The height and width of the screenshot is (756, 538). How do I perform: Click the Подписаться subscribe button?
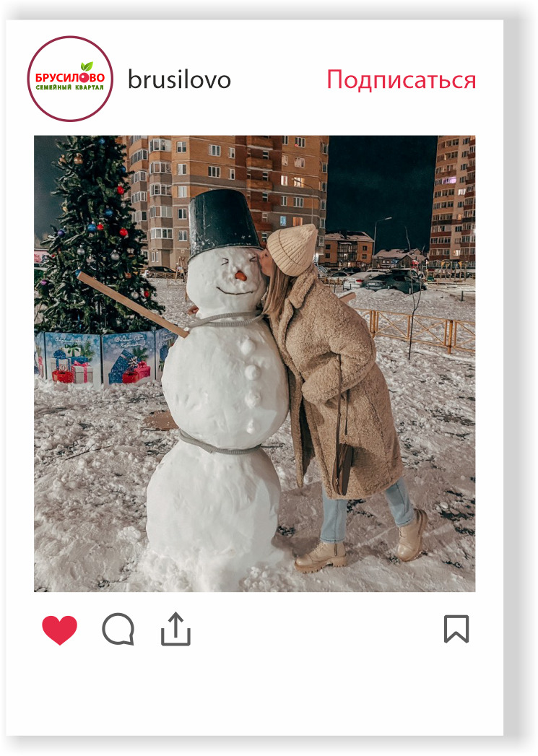(x=401, y=80)
